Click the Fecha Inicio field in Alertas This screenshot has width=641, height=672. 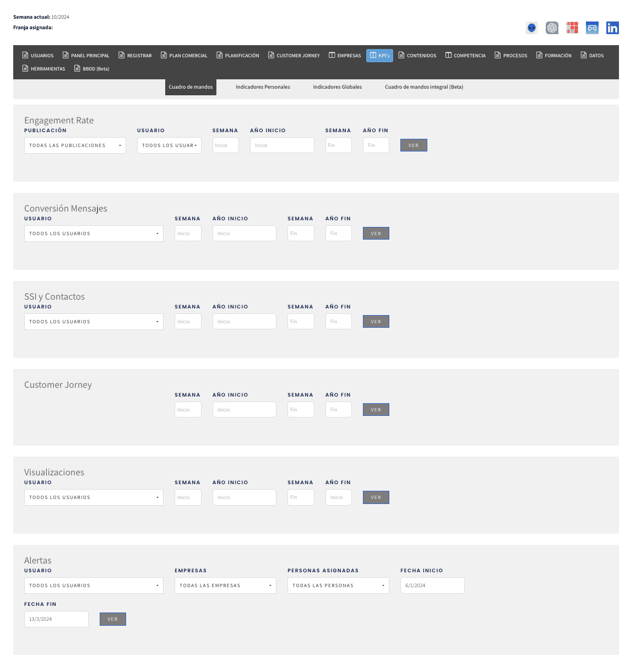432,586
